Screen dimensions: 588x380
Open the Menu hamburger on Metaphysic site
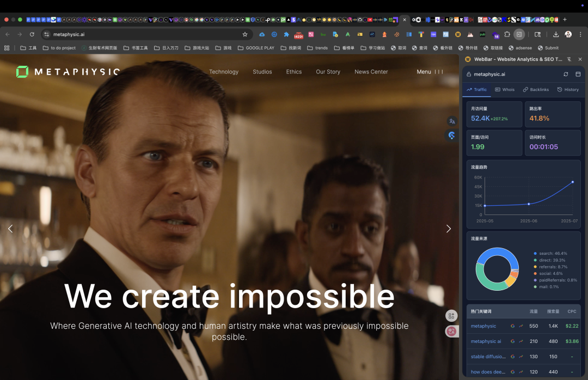430,72
